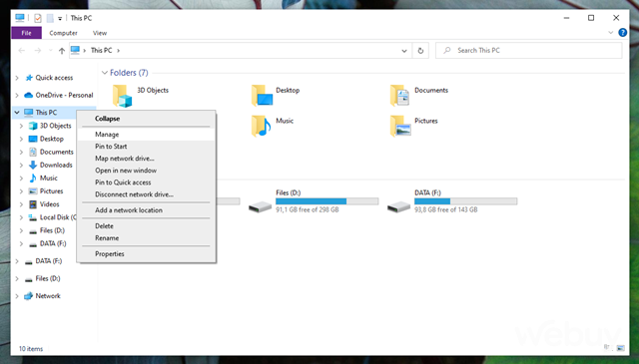Refresh the This PC view
639x364 pixels.
coord(420,51)
